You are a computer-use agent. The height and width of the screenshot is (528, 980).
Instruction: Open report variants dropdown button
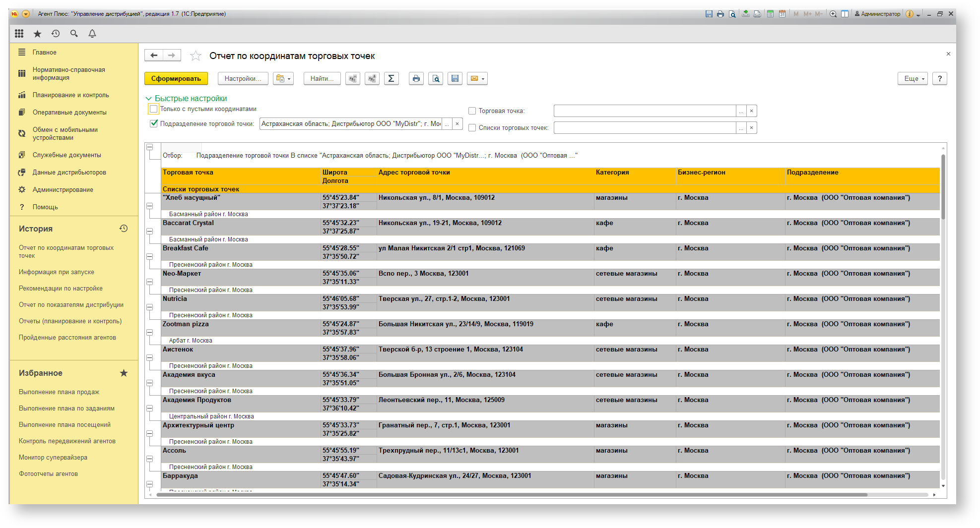tap(283, 78)
